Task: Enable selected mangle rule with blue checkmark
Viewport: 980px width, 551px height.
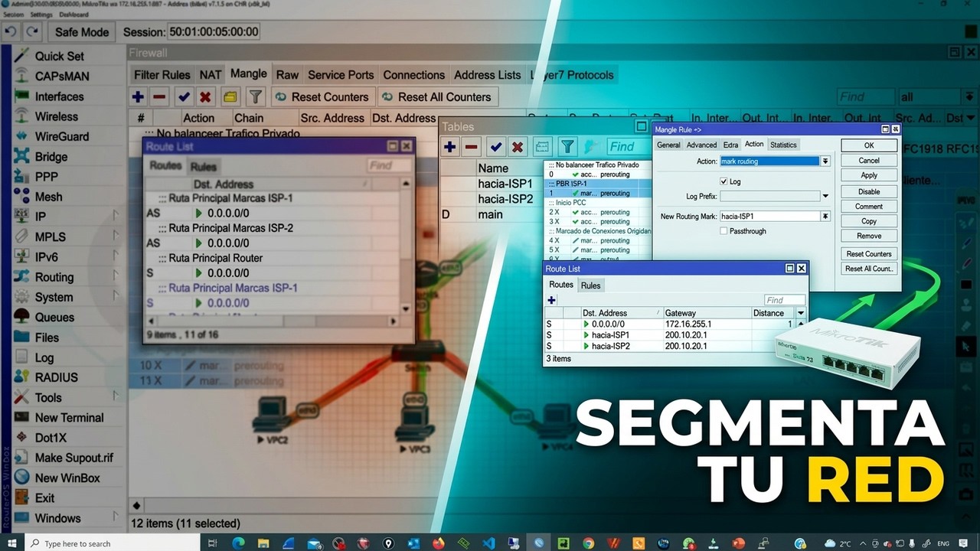Action: pos(184,97)
